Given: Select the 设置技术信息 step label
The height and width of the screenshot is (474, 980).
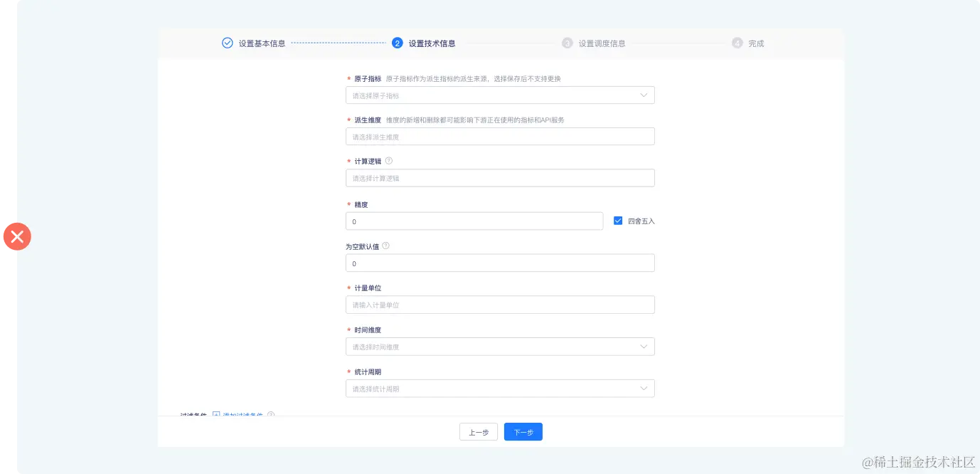Looking at the screenshot, I should (x=432, y=43).
